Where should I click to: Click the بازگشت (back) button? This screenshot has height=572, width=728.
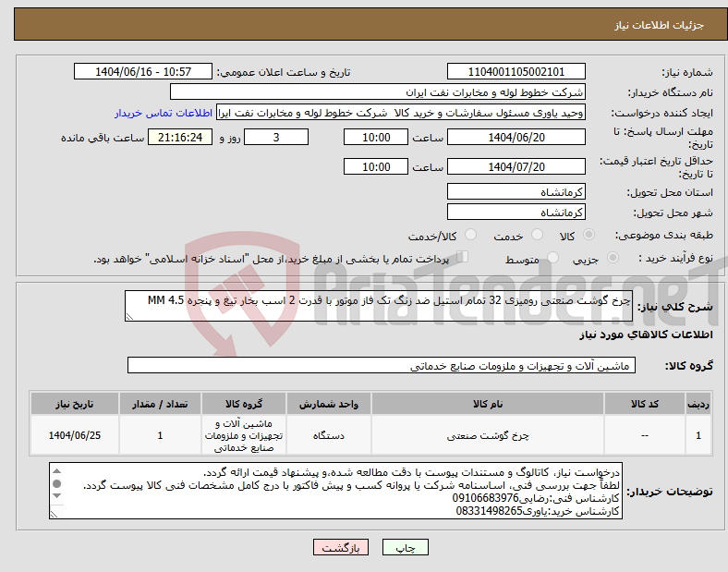341,547
